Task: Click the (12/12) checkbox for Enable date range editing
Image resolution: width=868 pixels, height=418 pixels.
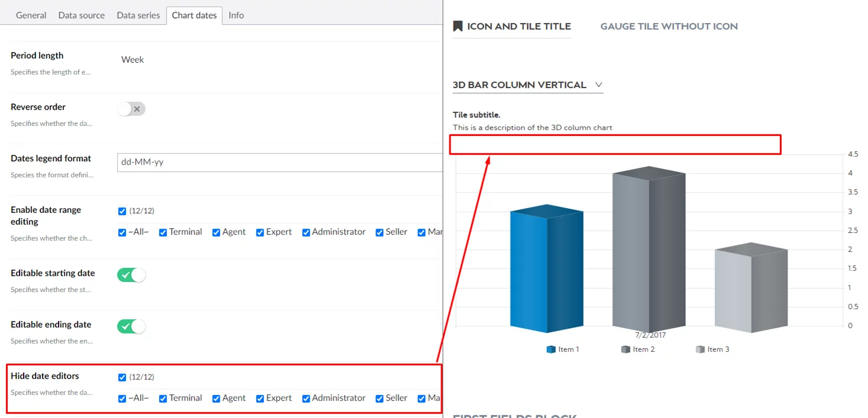Action: click(122, 211)
